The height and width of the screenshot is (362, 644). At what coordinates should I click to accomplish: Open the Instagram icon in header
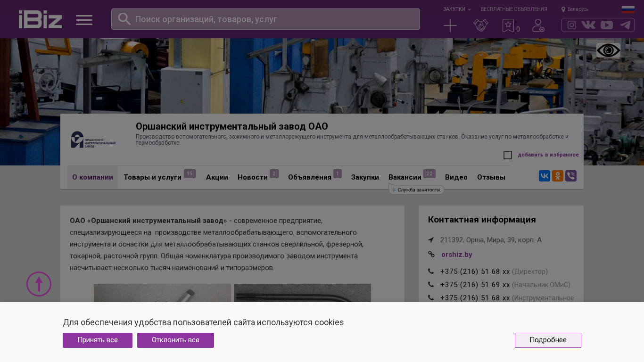point(572,25)
